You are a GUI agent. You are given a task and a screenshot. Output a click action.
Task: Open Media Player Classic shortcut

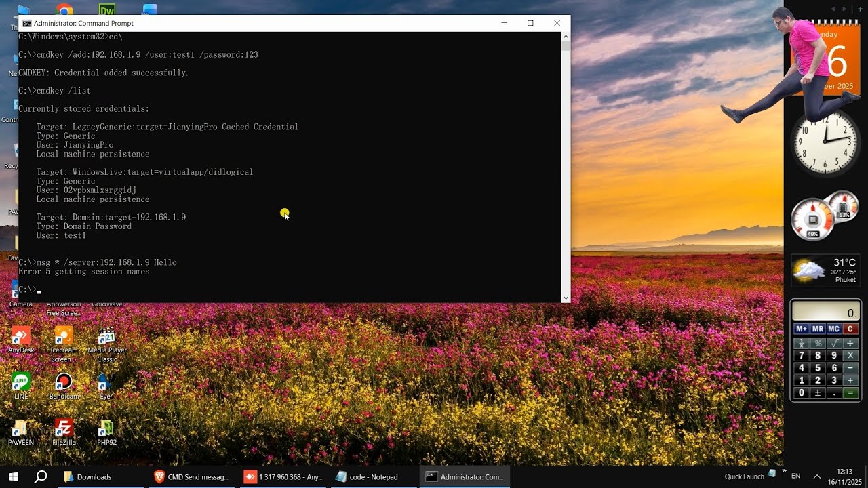click(106, 344)
